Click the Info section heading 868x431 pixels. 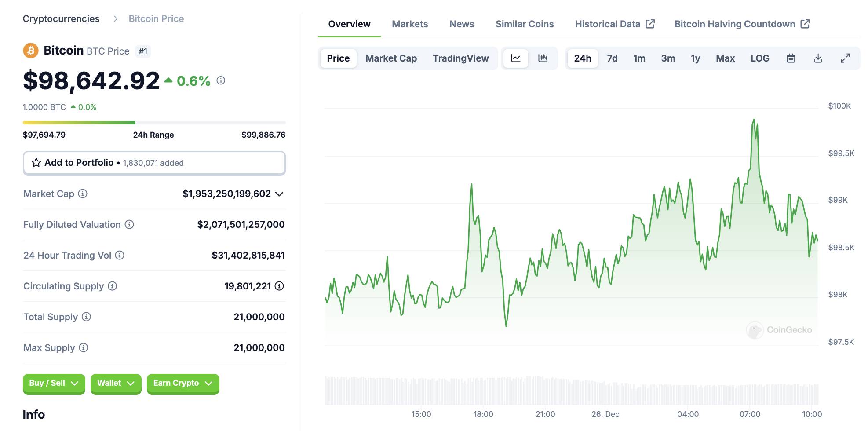[x=34, y=415]
